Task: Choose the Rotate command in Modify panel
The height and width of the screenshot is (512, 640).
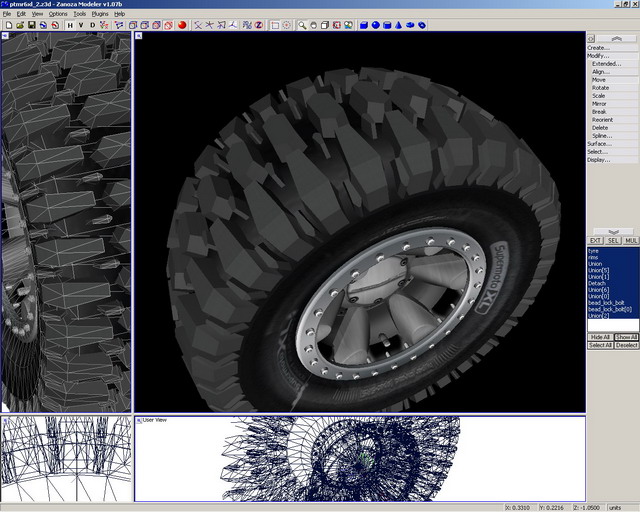Action: [x=600, y=87]
